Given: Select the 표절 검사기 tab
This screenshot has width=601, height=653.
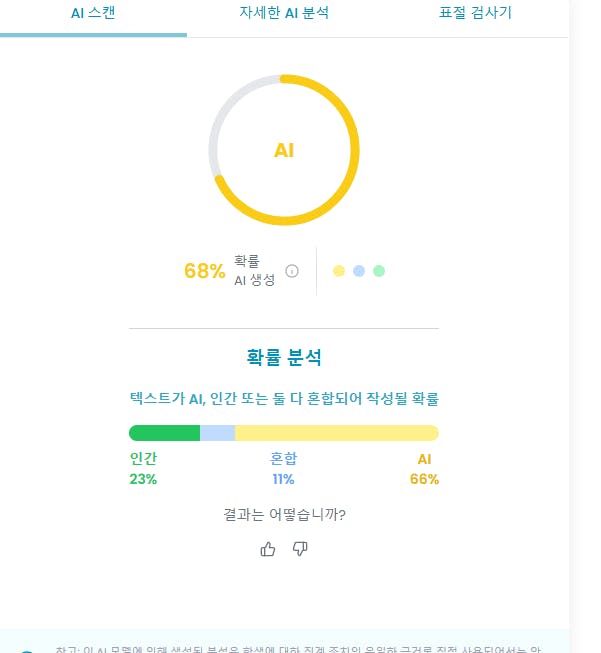Looking at the screenshot, I should tap(476, 14).
